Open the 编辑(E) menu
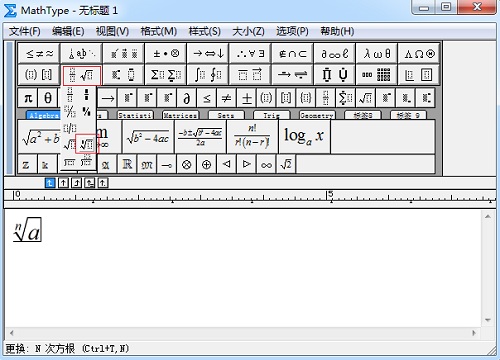 pos(68,31)
